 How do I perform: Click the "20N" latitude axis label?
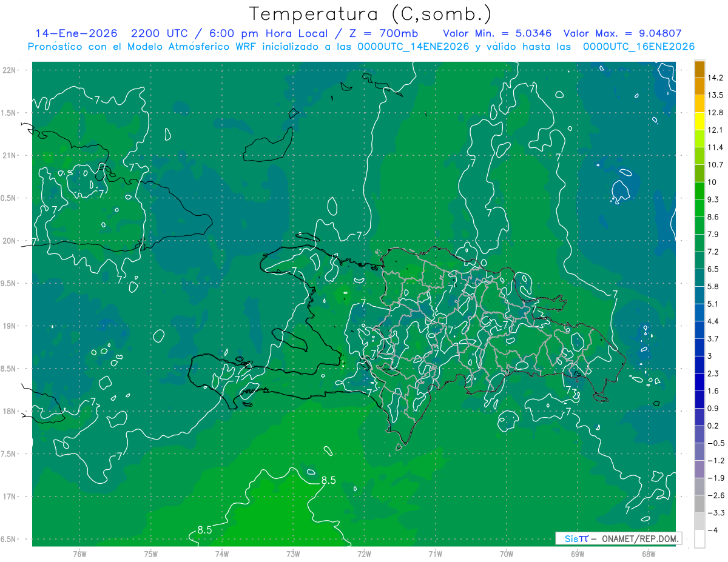click(9, 241)
